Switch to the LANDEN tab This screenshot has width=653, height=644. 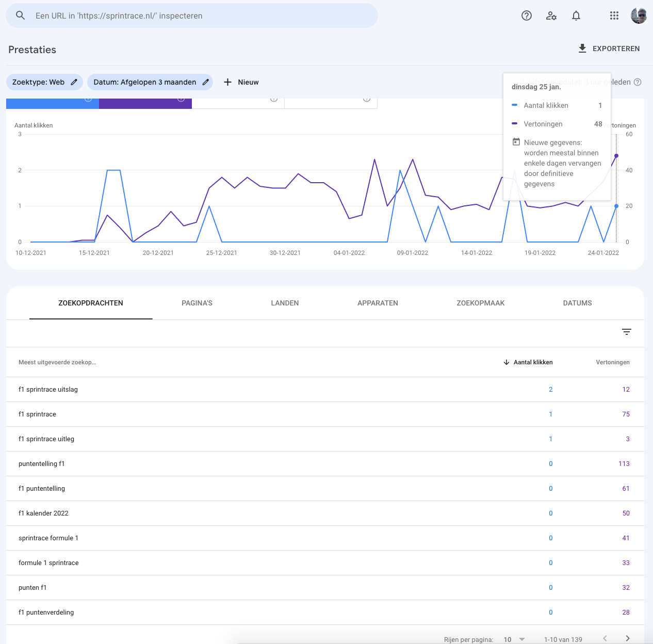click(x=285, y=303)
